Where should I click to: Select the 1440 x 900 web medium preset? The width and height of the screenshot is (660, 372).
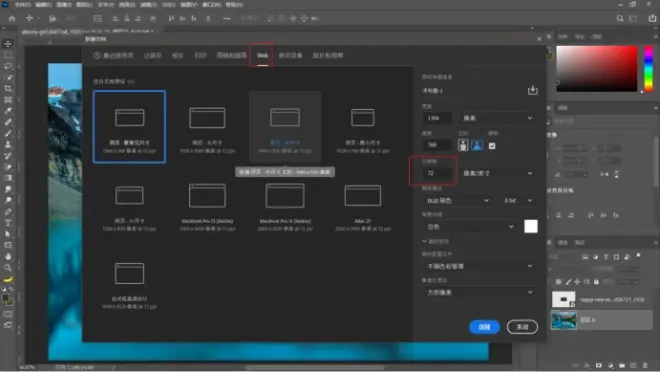[x=285, y=127]
